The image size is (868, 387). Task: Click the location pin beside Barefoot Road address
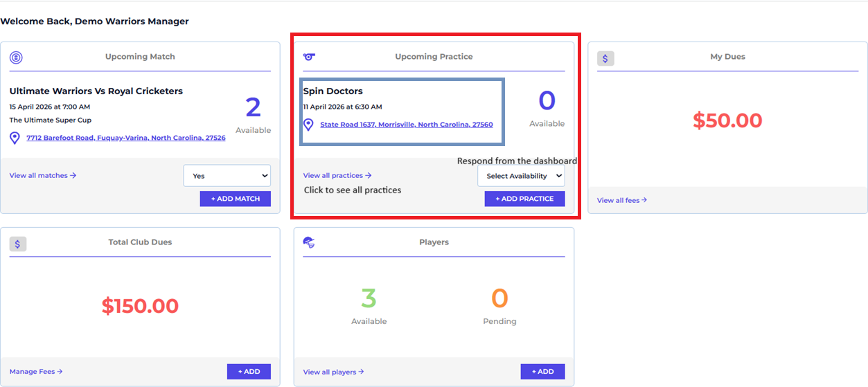coord(15,138)
